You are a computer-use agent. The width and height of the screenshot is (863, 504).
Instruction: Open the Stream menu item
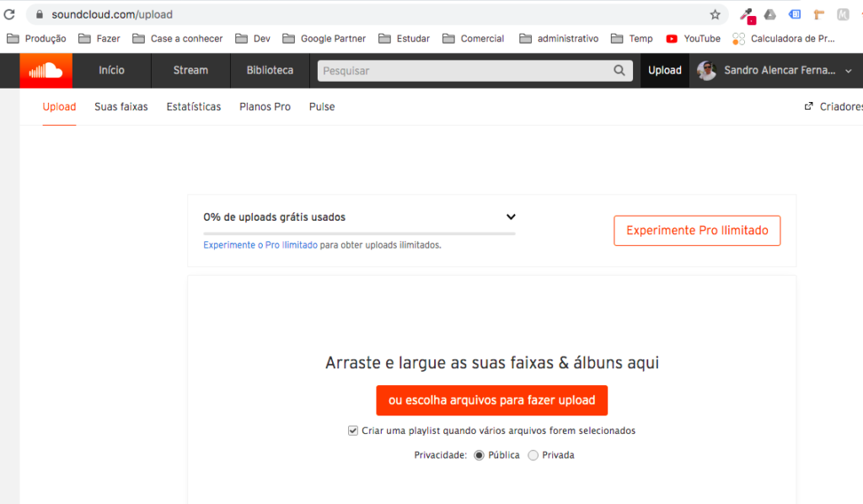click(x=190, y=71)
